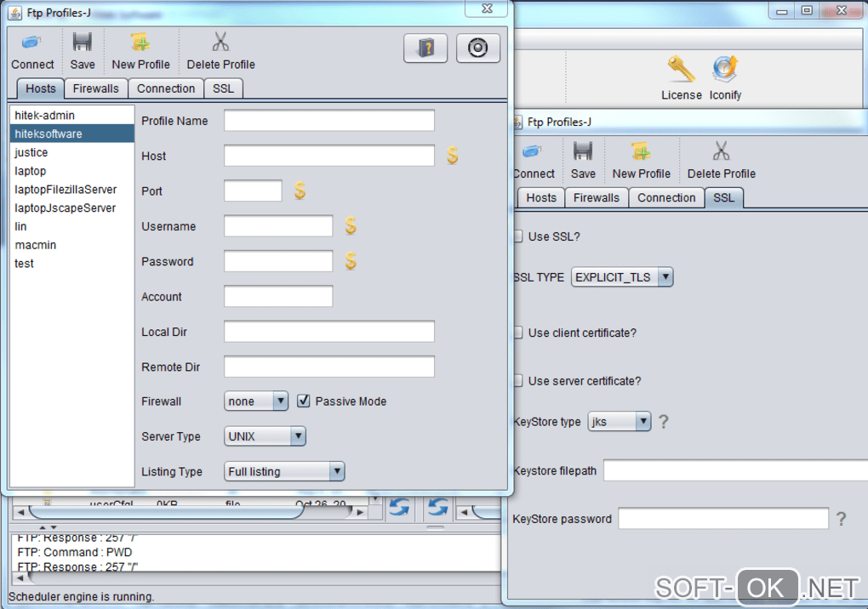Click the dollar variable icon beside Host
The image size is (868, 609).
(x=452, y=156)
